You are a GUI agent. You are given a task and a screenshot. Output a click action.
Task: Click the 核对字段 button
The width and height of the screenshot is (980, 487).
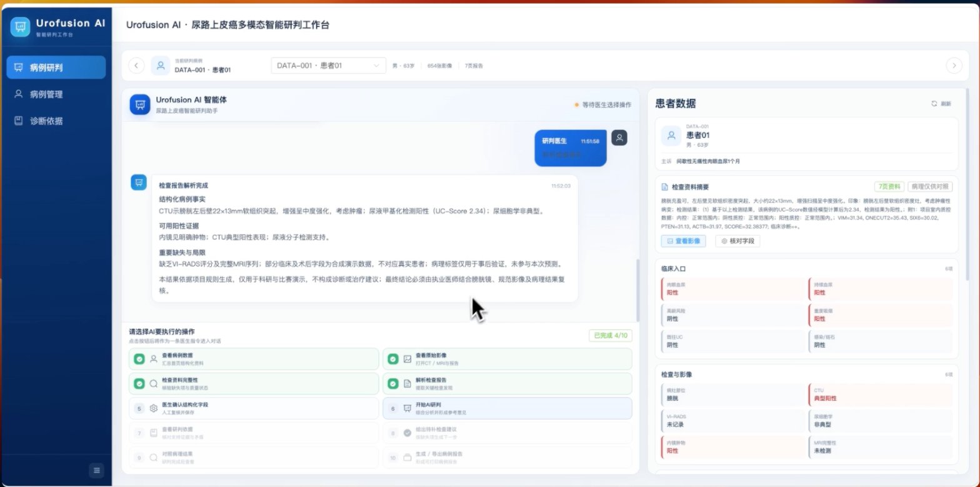737,241
